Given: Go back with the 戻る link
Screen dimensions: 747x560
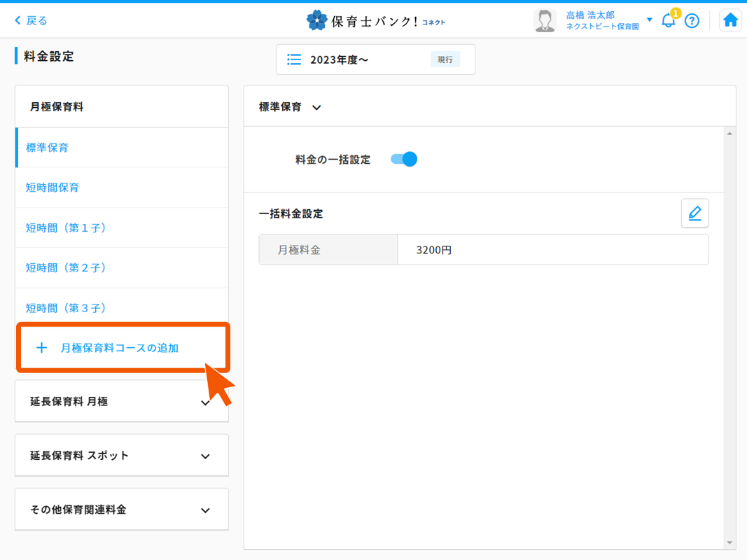Looking at the screenshot, I should pos(31,20).
